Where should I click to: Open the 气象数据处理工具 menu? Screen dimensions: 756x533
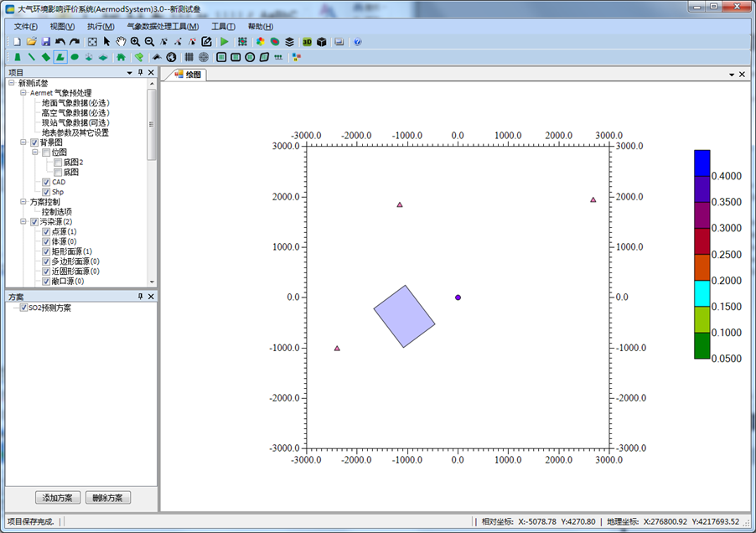pos(163,26)
